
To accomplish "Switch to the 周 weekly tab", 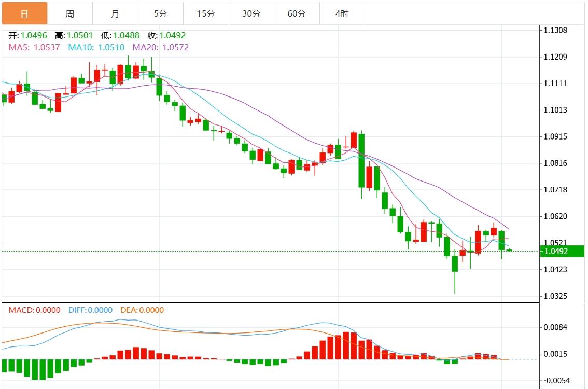I will click(70, 14).
